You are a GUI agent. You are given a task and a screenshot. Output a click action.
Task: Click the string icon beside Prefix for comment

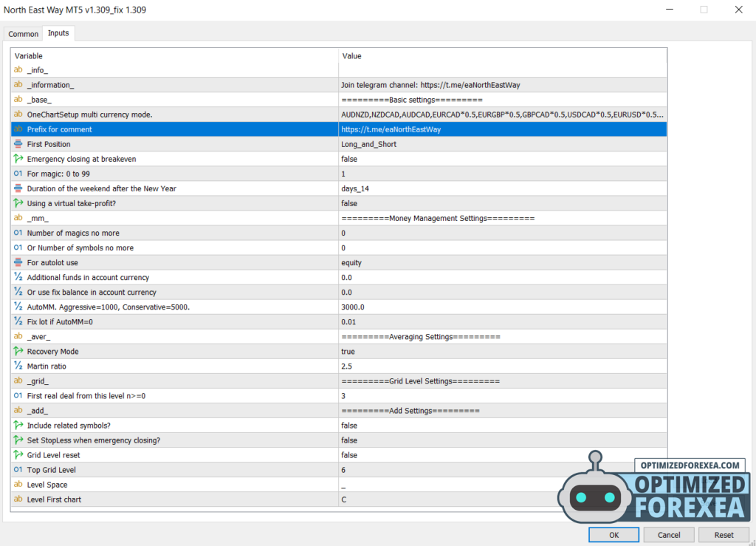tap(18, 129)
